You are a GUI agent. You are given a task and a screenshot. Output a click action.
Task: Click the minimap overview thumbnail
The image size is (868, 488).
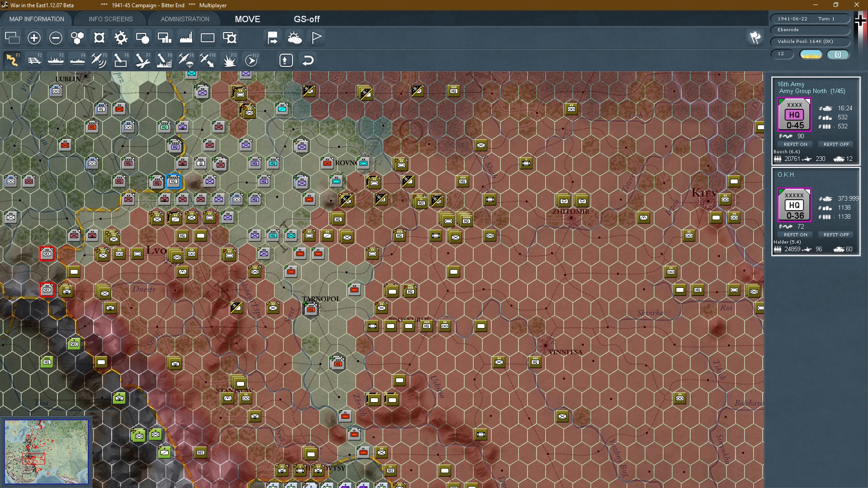[x=46, y=452]
